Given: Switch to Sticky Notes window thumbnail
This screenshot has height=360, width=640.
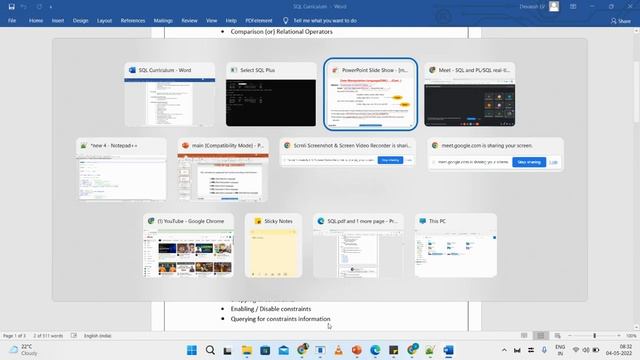Looking at the screenshot, I should coord(273,245).
